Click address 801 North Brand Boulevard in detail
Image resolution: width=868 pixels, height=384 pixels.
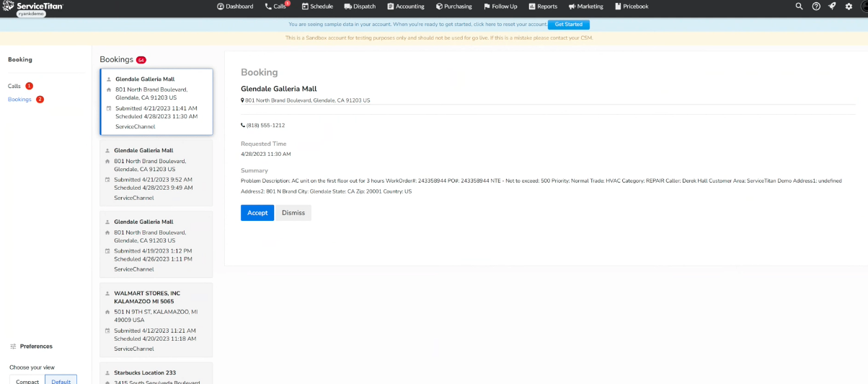307,100
